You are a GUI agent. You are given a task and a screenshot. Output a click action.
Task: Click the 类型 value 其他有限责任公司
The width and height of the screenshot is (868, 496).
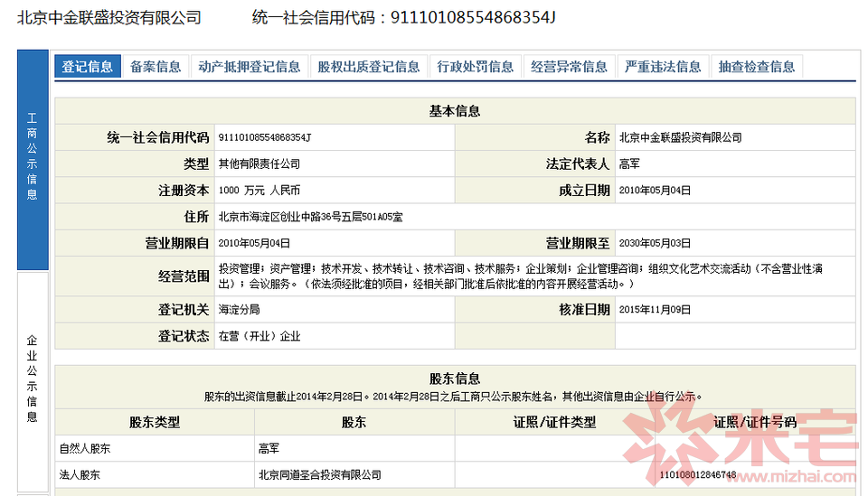coord(259,164)
